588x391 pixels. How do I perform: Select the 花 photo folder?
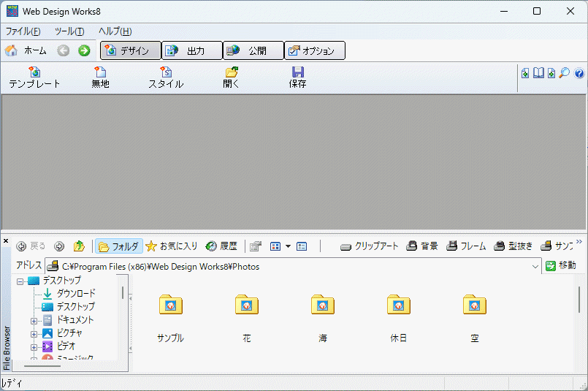247,319
